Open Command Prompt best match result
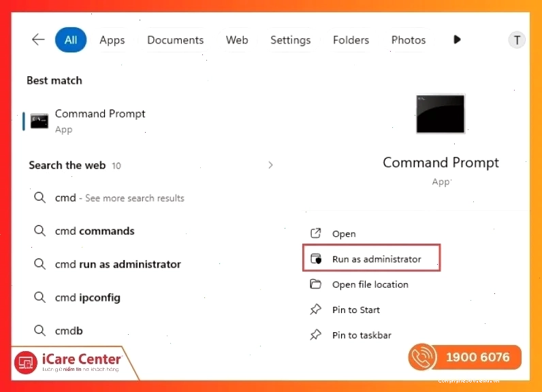 point(148,121)
